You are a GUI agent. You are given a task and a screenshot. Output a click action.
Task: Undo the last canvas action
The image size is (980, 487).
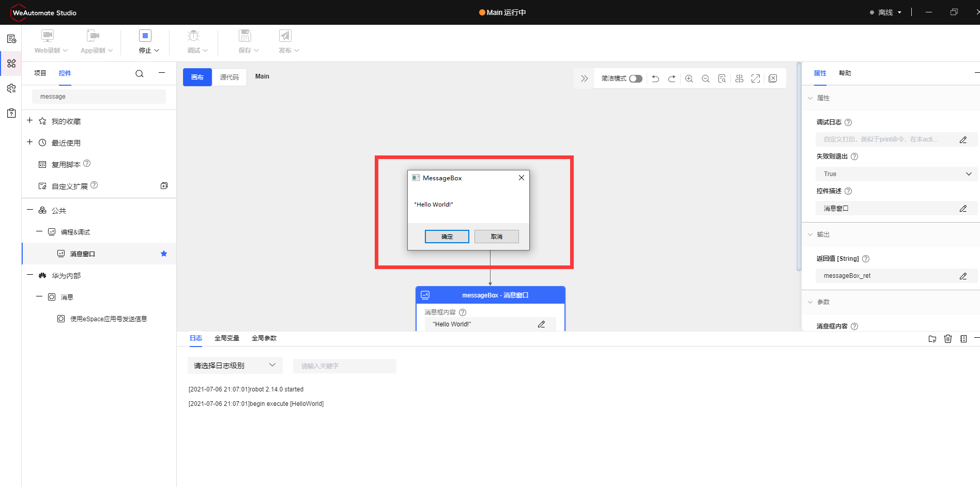(x=655, y=78)
